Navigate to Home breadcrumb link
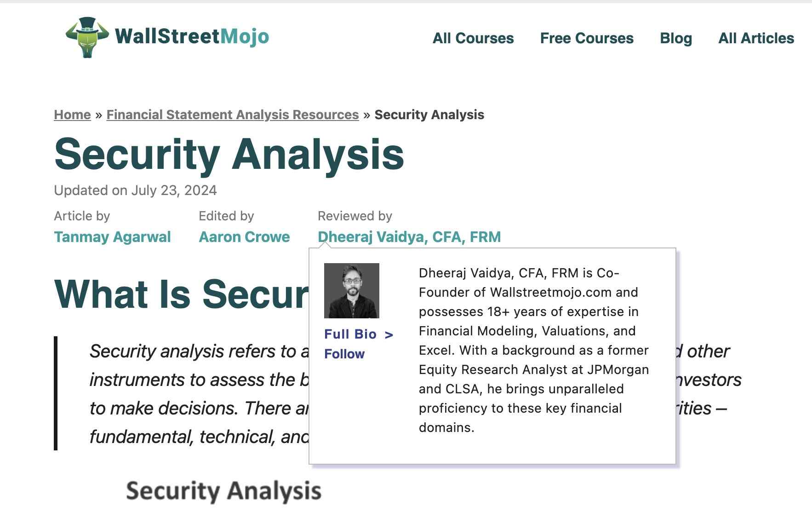This screenshot has width=812, height=518. [72, 115]
